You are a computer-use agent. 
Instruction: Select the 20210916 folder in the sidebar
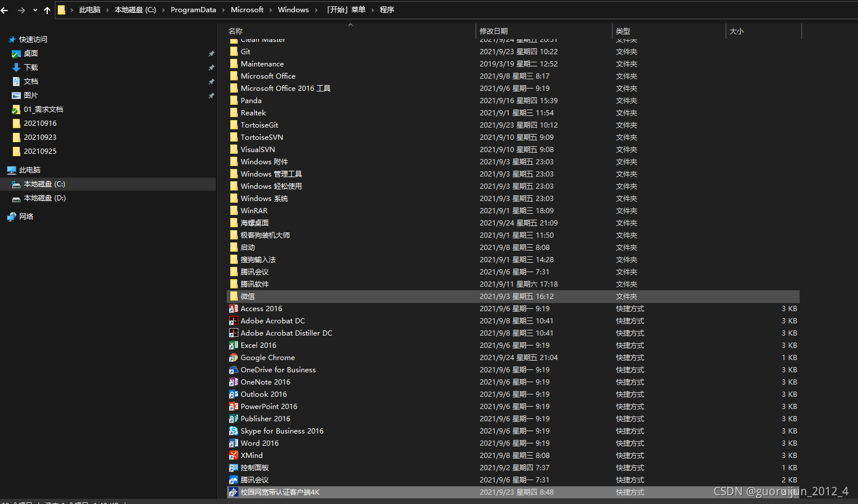coord(40,124)
